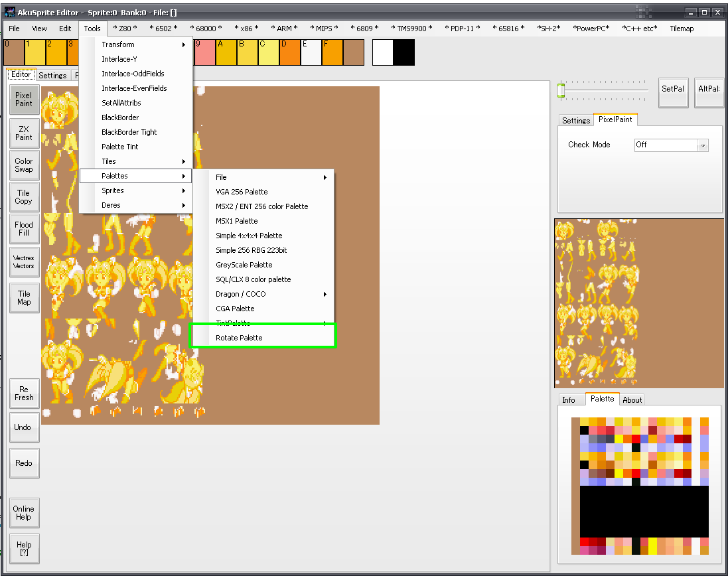Select the GreyScale Palette

click(x=263, y=265)
